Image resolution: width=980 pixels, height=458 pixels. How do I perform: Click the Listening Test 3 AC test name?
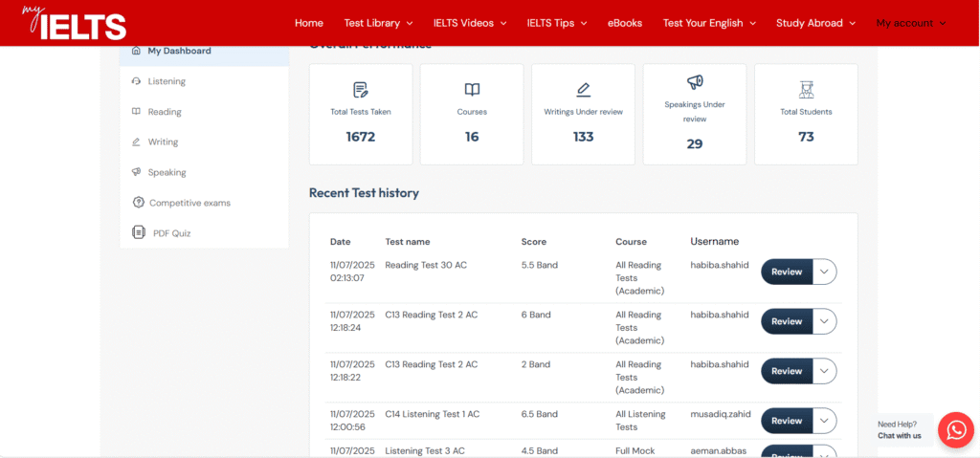coord(425,450)
